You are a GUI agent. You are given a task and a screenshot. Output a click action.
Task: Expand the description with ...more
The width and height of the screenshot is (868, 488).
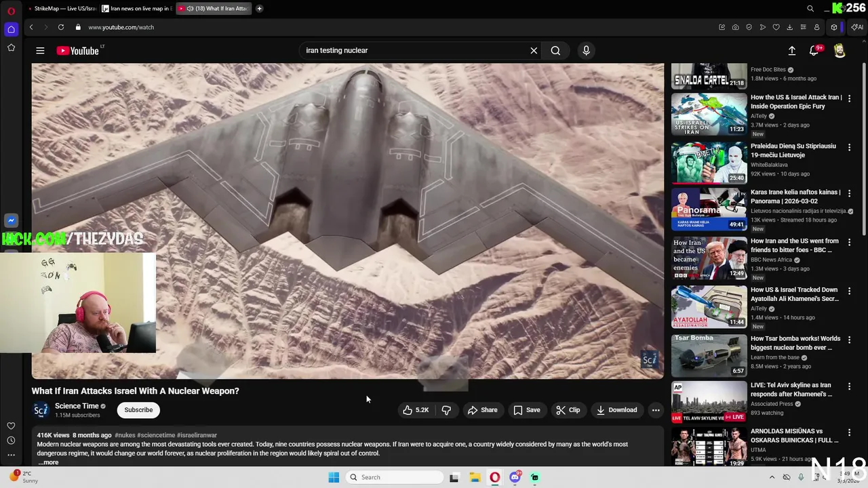(48, 462)
